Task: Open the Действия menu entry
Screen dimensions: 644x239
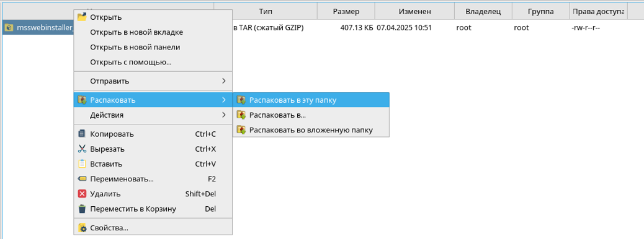Action: pos(153,115)
